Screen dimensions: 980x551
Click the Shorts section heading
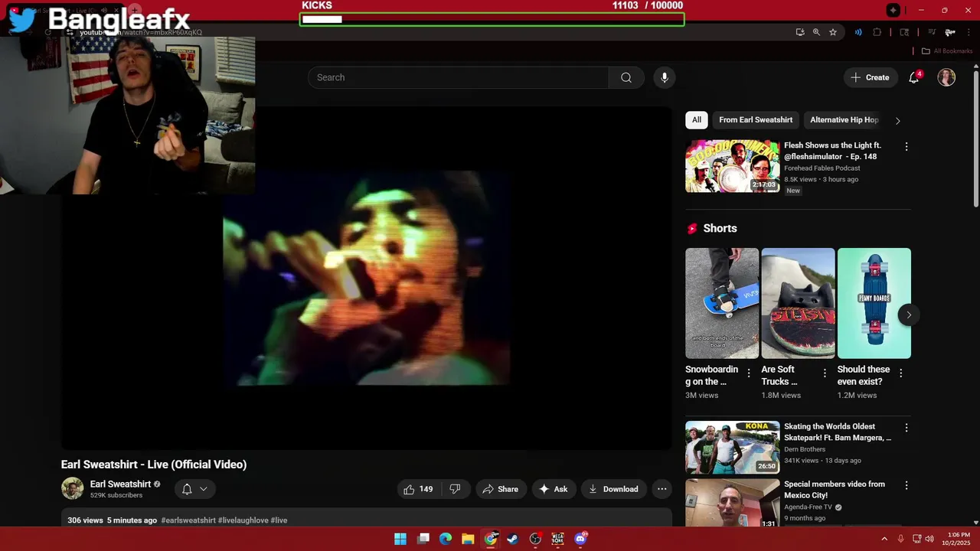[x=720, y=228]
